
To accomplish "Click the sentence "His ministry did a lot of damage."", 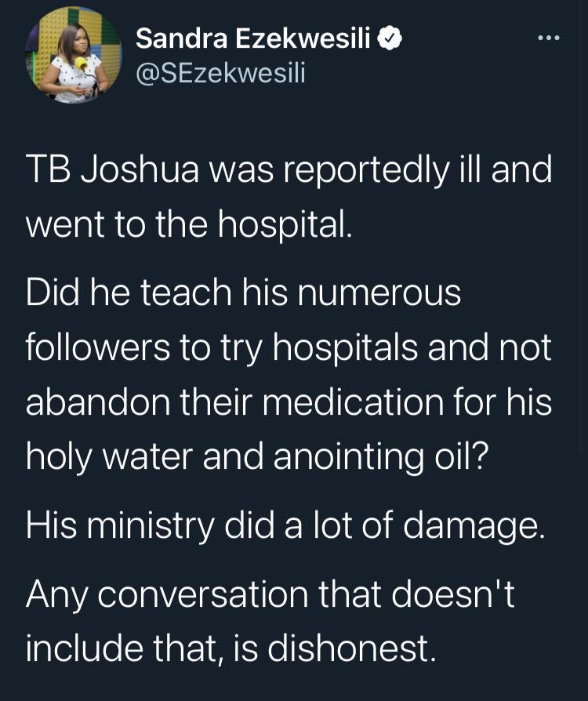I will (x=284, y=524).
